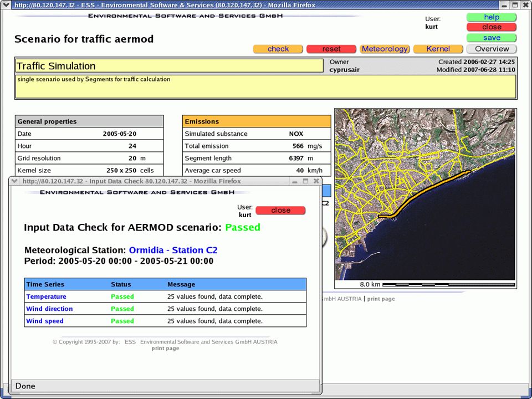Screen dimensions: 532x399
Task: Maximize the main Firefox window
Action: 515,5
